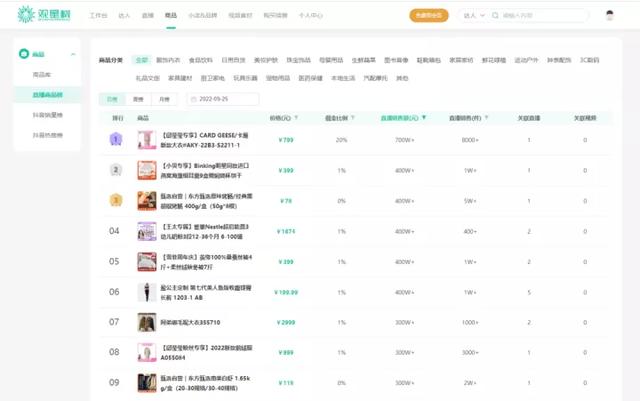Click the CARD GEESE product thumbnail
The width and height of the screenshot is (640, 401).
146,140
